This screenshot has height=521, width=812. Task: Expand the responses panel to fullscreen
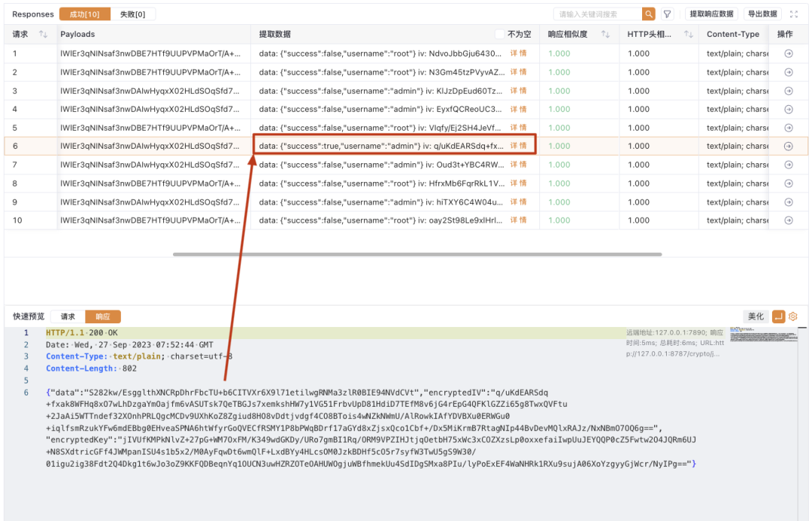[x=794, y=14]
